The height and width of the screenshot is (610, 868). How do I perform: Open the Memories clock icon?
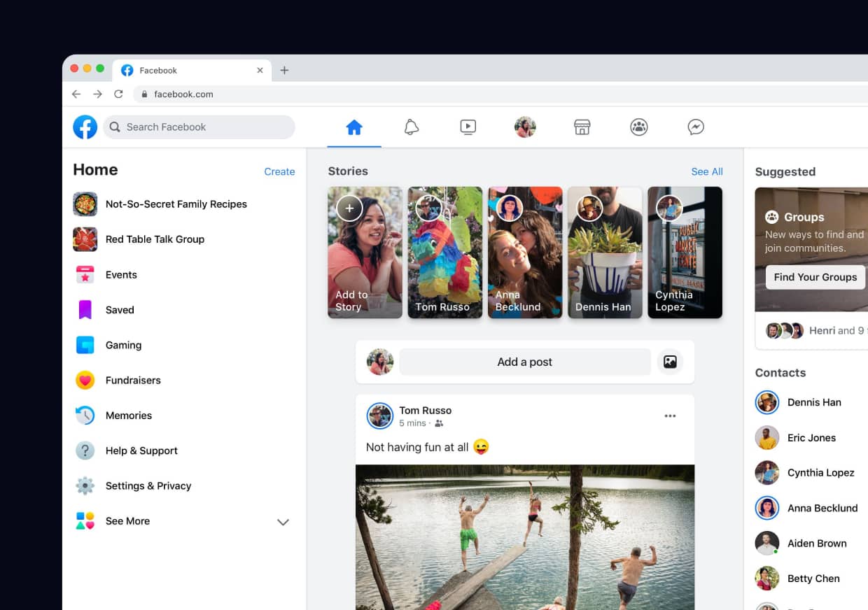tap(85, 416)
